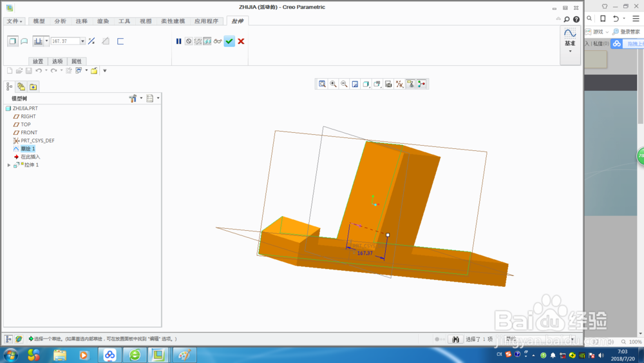Viewport: 644px width, 363px height.
Task: Cancel extrude with the red X
Action: tap(241, 41)
